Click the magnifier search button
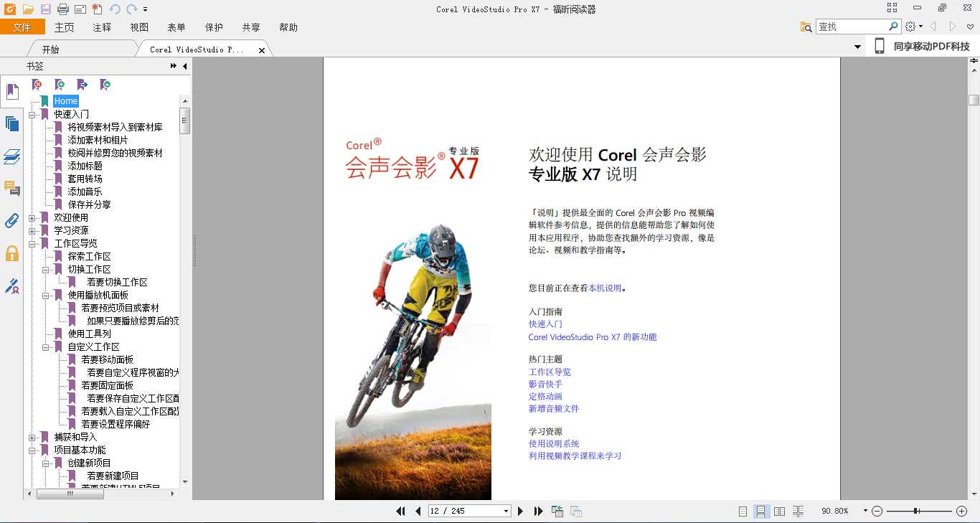The image size is (980, 523). coord(894,26)
